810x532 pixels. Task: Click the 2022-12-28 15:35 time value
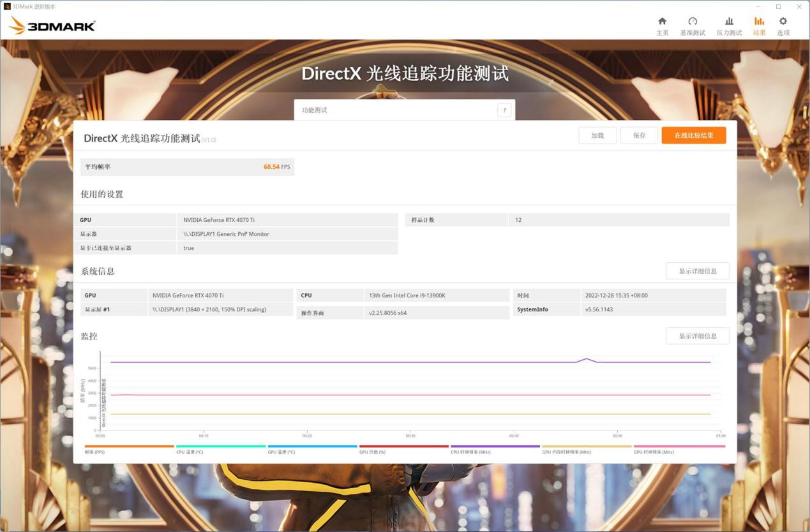point(617,295)
